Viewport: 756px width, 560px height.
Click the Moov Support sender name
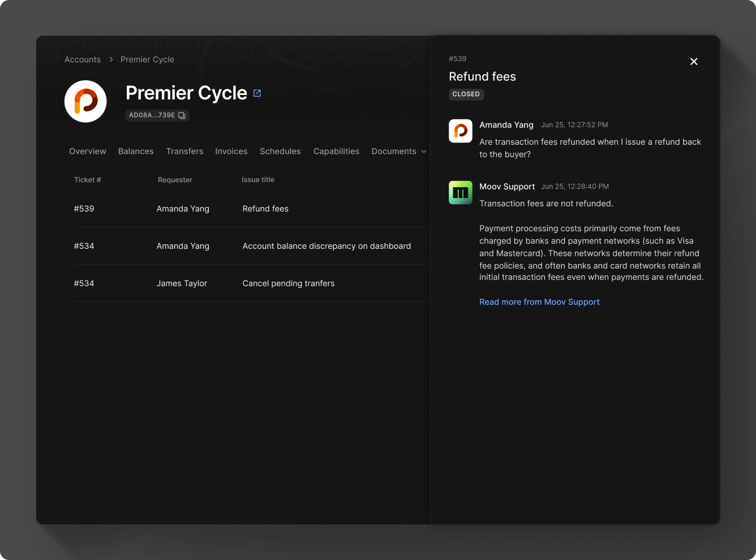[x=507, y=187]
